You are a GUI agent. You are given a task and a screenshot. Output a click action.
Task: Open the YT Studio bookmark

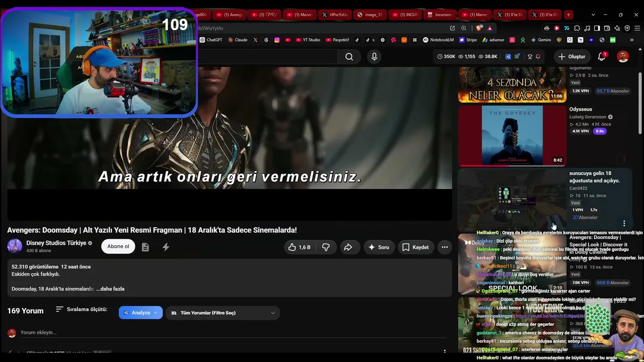pyautogui.click(x=308, y=40)
